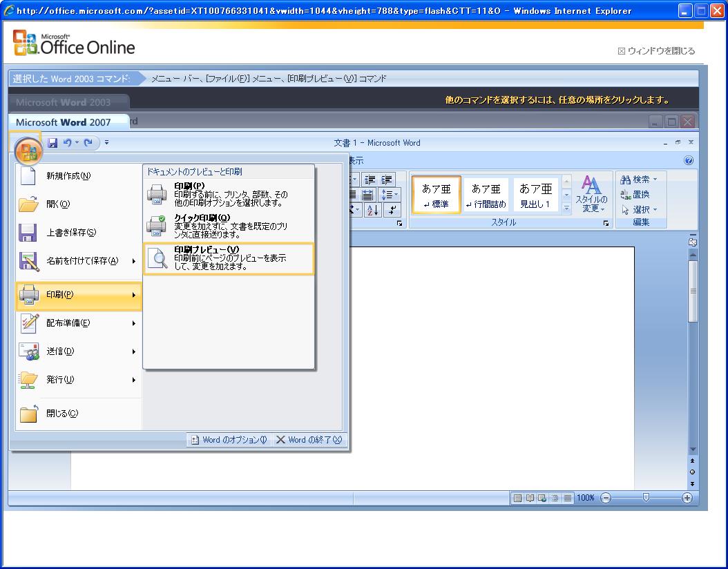The height and width of the screenshot is (569, 728).
Task: Open Undo history dropdown arrow
Action: coord(77,143)
